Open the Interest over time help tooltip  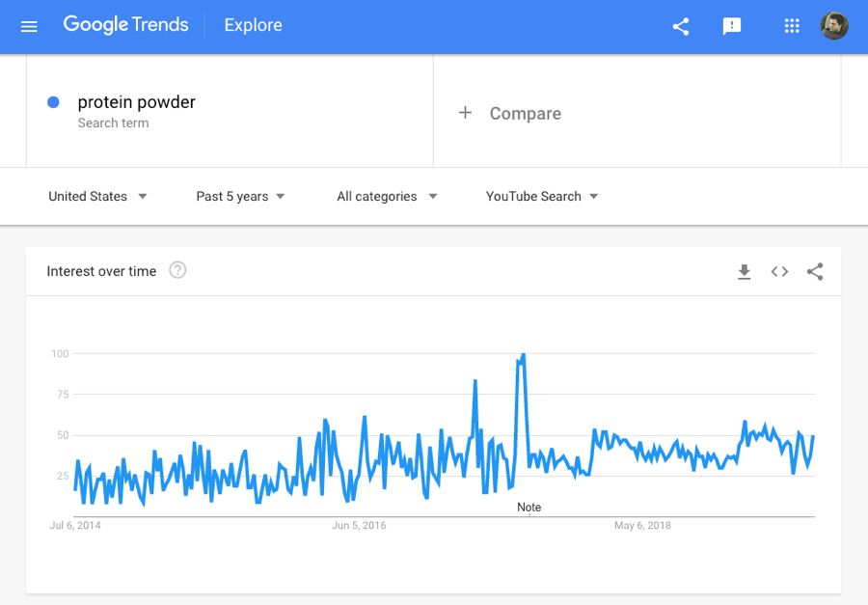coord(177,271)
